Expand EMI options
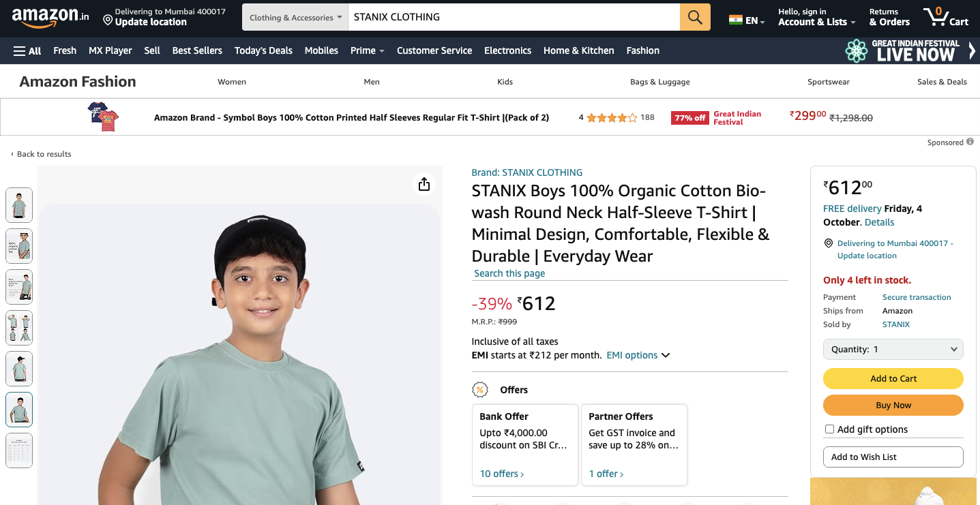This screenshot has width=980, height=505. click(x=638, y=355)
